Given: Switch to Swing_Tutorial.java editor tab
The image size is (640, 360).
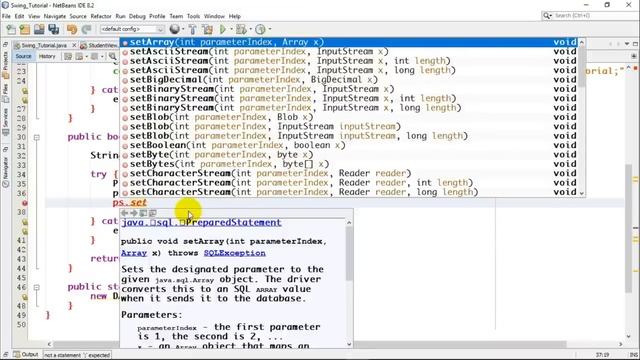Looking at the screenshot, I should [x=44, y=45].
